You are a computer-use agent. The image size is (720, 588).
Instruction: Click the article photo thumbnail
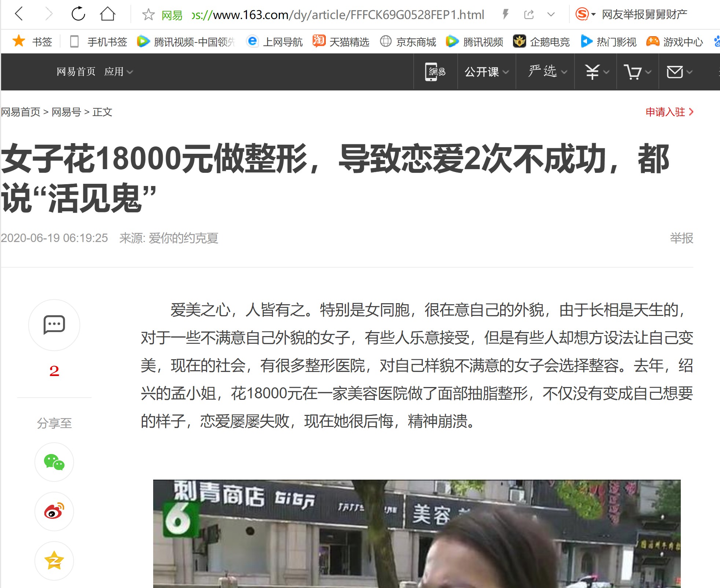[x=417, y=534]
